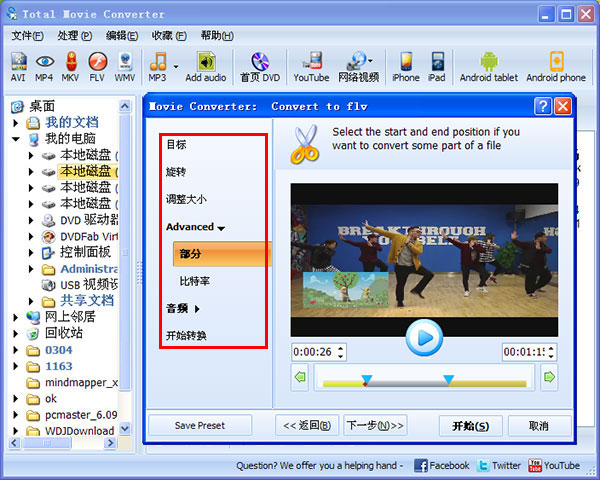Select the 目标 wizard step
This screenshot has width=600, height=480.
pyautogui.click(x=176, y=144)
